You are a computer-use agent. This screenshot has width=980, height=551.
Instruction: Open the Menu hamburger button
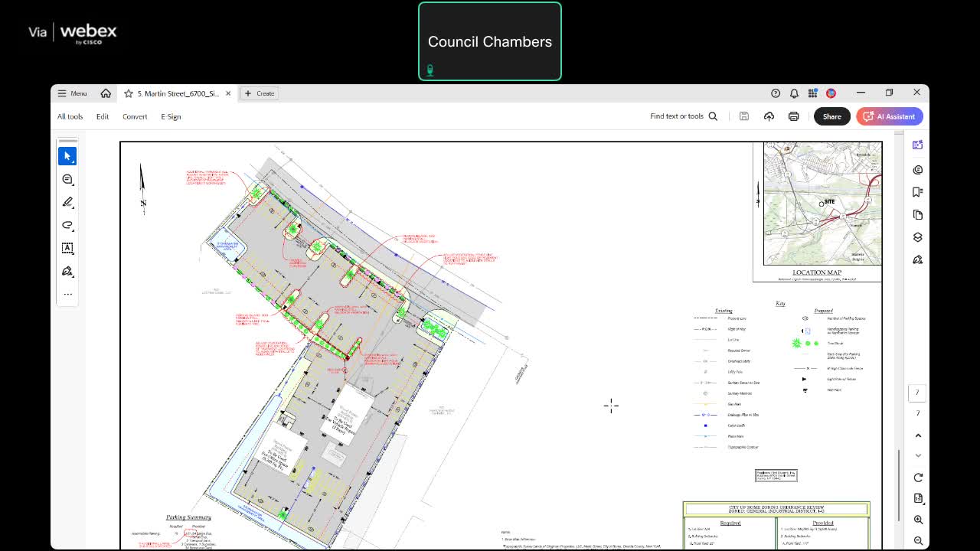(72, 93)
